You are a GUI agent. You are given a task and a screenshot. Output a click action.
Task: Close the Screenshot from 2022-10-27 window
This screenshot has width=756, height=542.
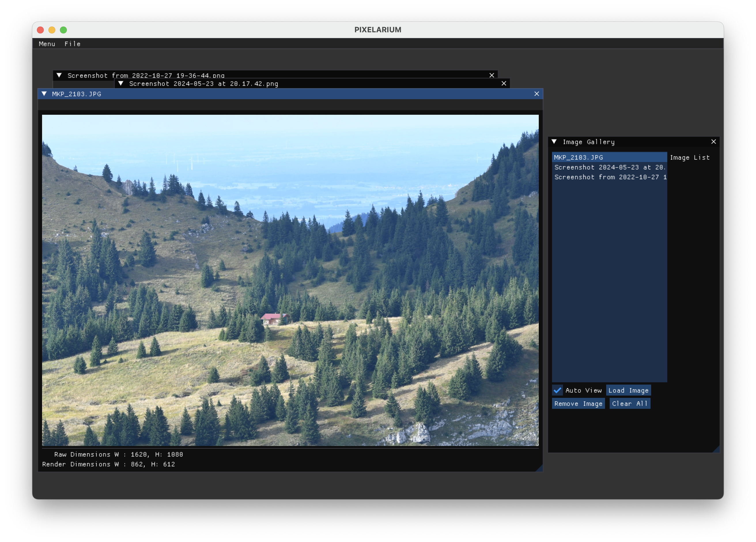491,75
